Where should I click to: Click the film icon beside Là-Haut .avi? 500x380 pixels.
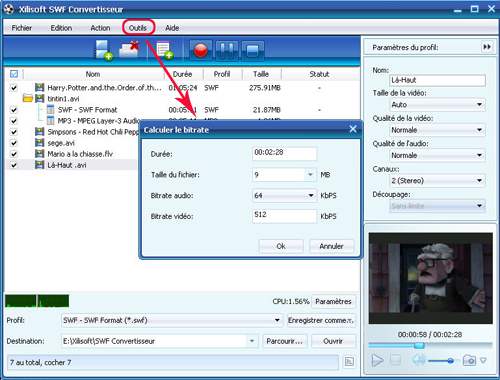(x=40, y=165)
